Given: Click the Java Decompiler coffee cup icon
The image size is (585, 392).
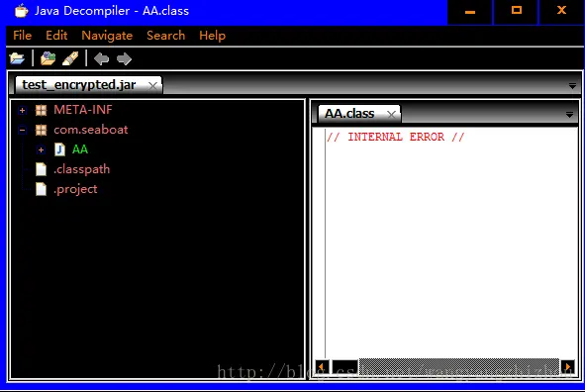Looking at the screenshot, I should pos(21,11).
